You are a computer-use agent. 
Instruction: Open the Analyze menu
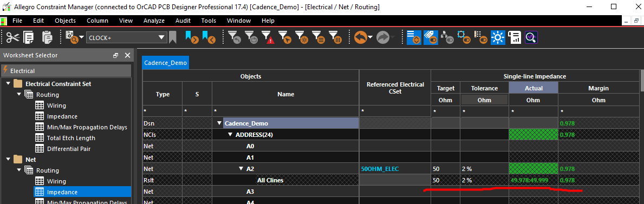coord(154,21)
